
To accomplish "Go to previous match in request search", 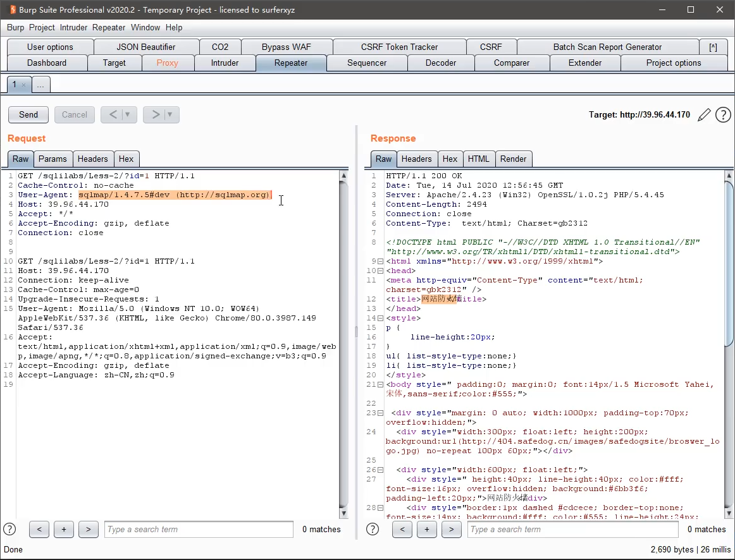I will pos(39,529).
